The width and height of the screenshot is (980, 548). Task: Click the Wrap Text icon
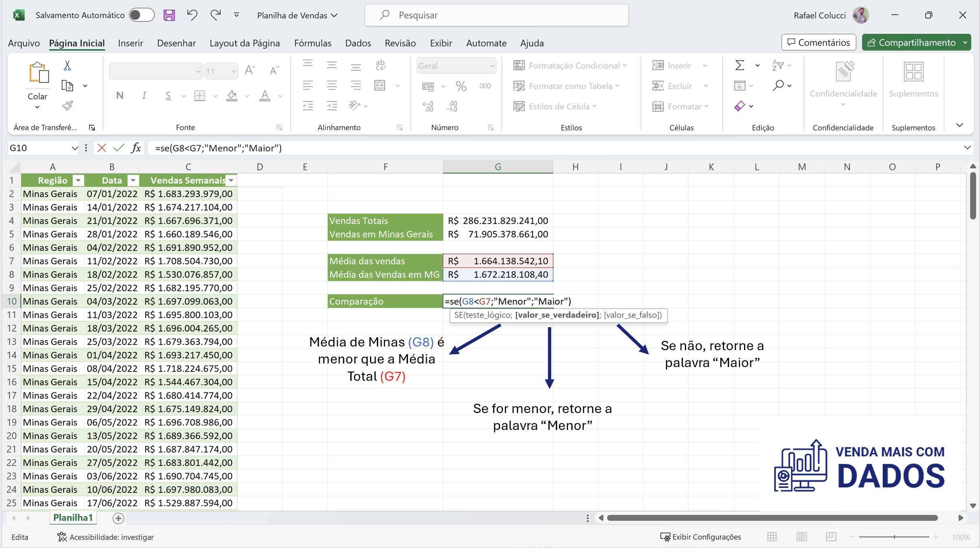tap(380, 65)
